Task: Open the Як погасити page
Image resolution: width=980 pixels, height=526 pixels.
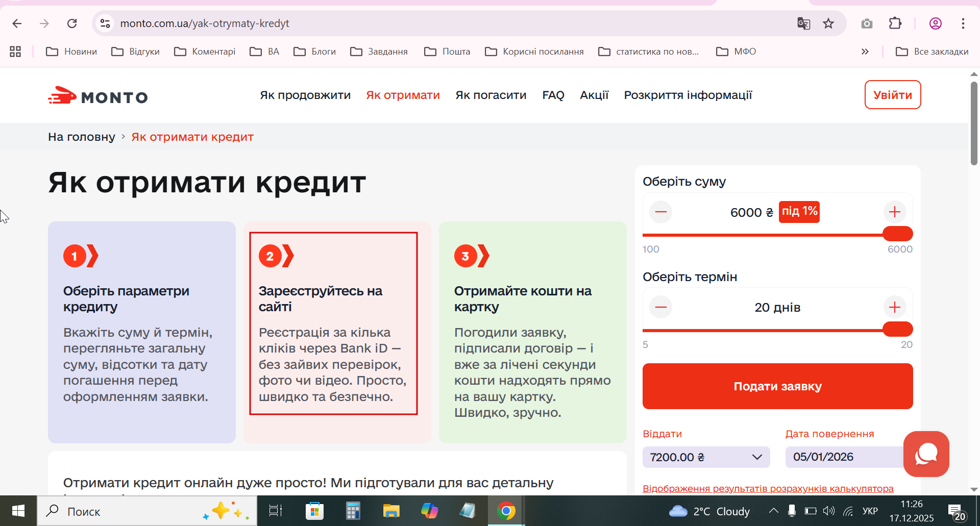Action: pos(491,95)
